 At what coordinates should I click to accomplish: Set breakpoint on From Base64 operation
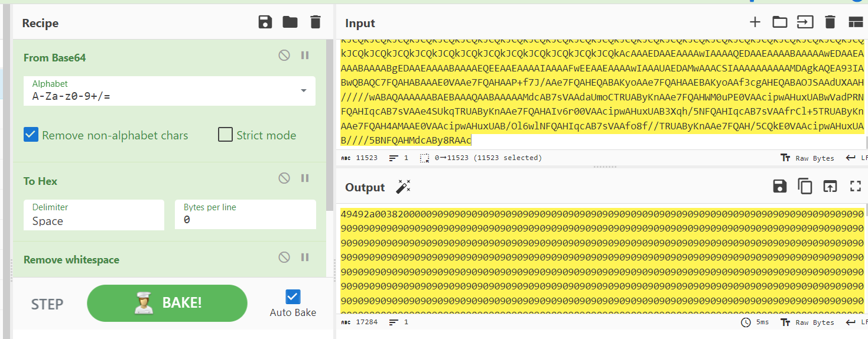coord(305,56)
